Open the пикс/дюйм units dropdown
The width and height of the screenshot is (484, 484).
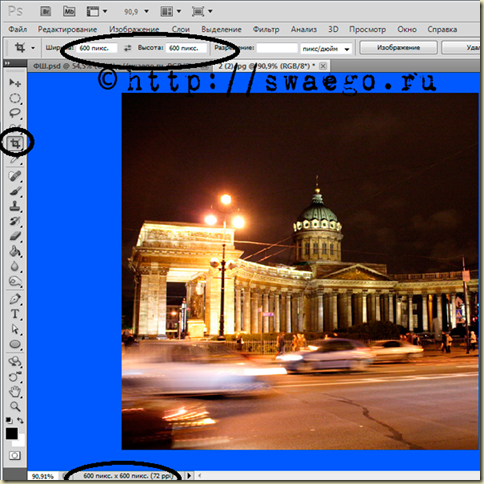click(x=326, y=49)
